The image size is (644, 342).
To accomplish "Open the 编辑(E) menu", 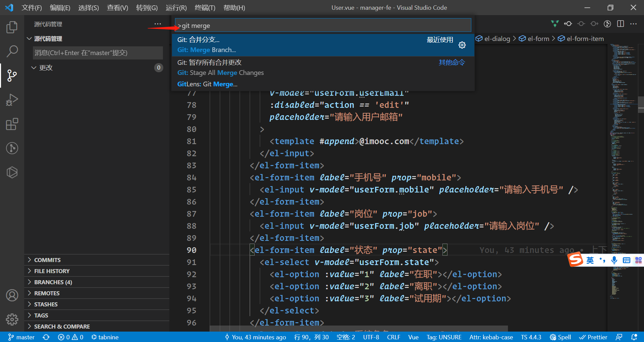I will (x=60, y=8).
